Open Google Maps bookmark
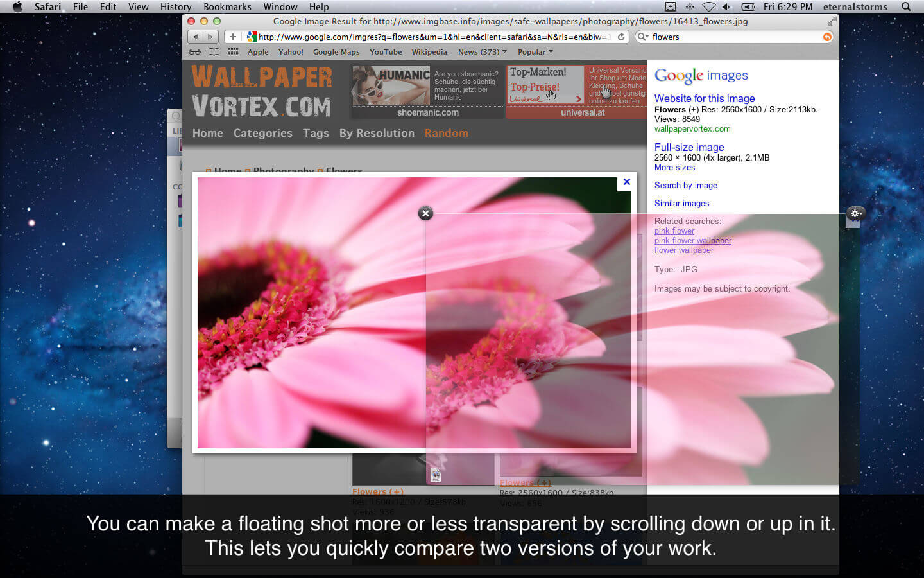The width and height of the screenshot is (924, 578). pyautogui.click(x=336, y=52)
